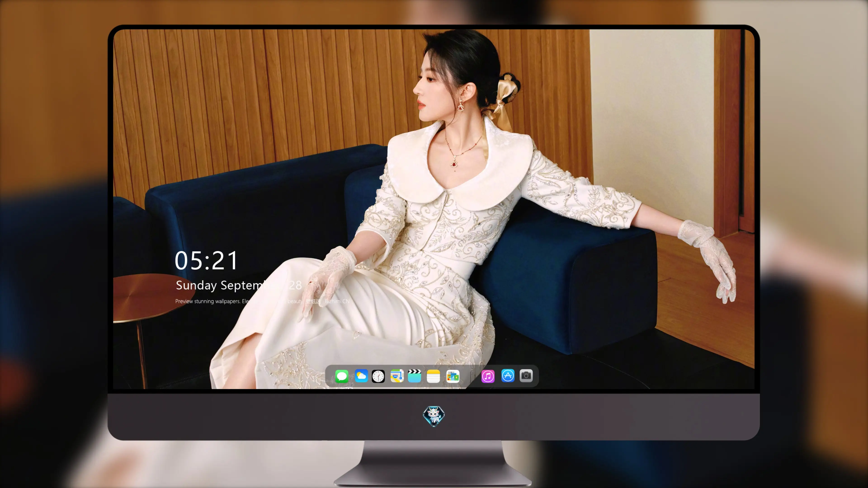The image size is (868, 488).
Task: Launch the iTunes Store music icon
Action: [488, 376]
